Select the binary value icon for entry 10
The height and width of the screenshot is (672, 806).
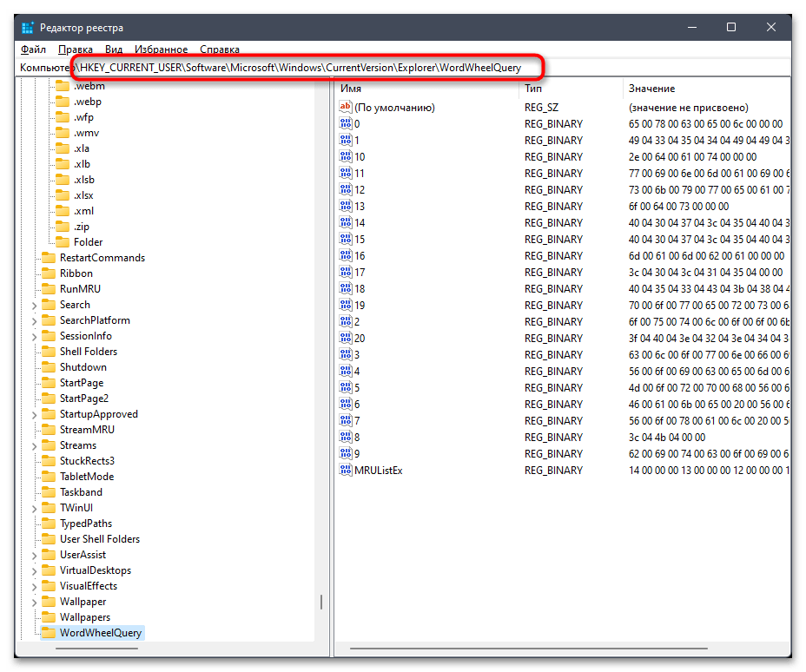click(x=346, y=156)
